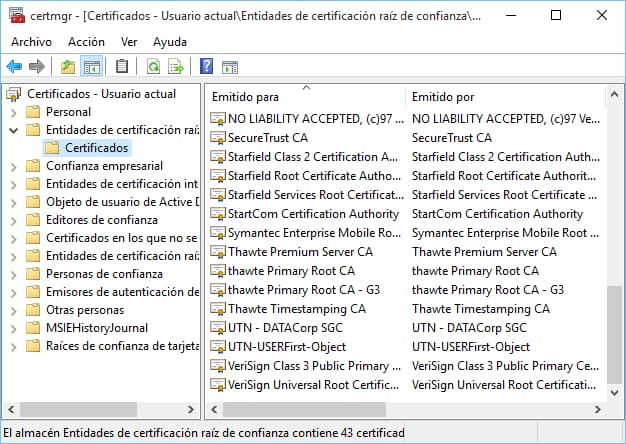Toggle the Show/Hide Action Pane icon

(229, 67)
